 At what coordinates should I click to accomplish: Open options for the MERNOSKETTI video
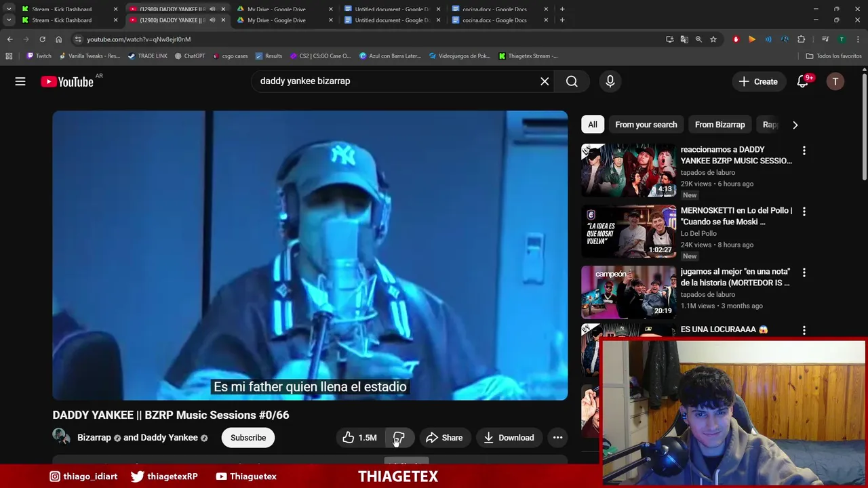point(804,211)
